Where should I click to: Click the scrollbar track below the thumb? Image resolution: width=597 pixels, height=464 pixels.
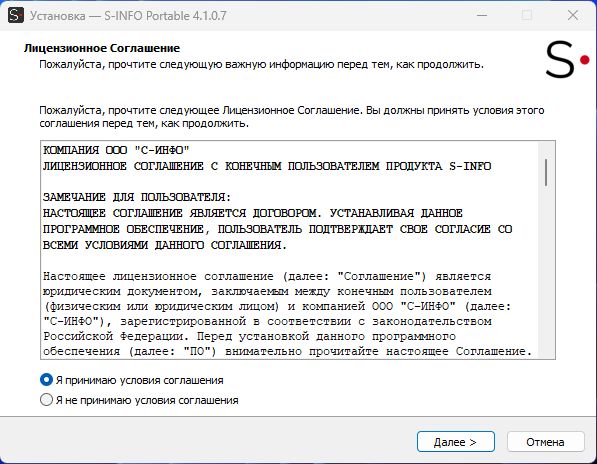point(546,272)
